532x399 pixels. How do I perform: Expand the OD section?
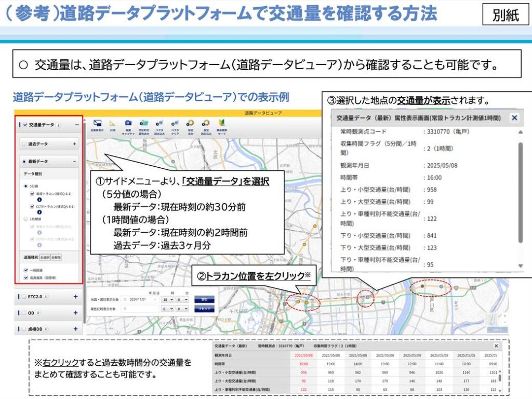point(75,313)
